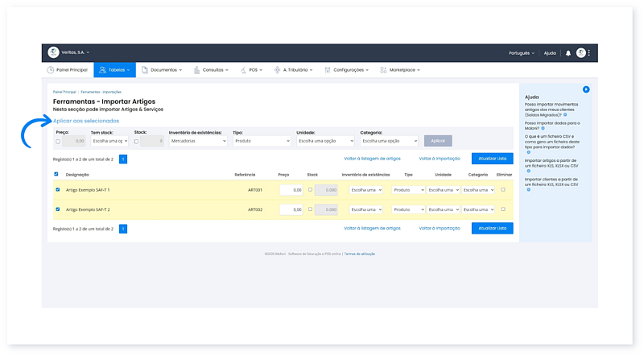The height and width of the screenshot is (356, 644).
Task: Click the price field for ART001
Action: click(x=291, y=190)
